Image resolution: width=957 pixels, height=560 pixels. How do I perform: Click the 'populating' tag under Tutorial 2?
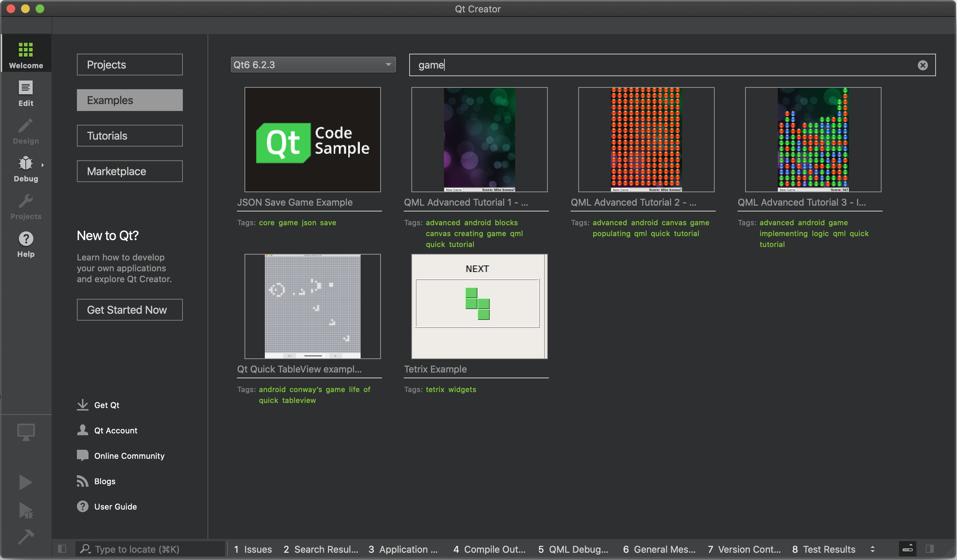tap(611, 234)
